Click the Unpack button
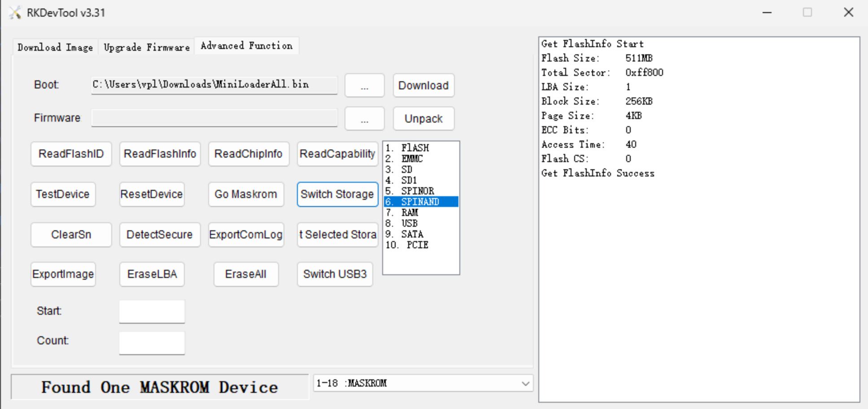This screenshot has width=868, height=409. 423,119
